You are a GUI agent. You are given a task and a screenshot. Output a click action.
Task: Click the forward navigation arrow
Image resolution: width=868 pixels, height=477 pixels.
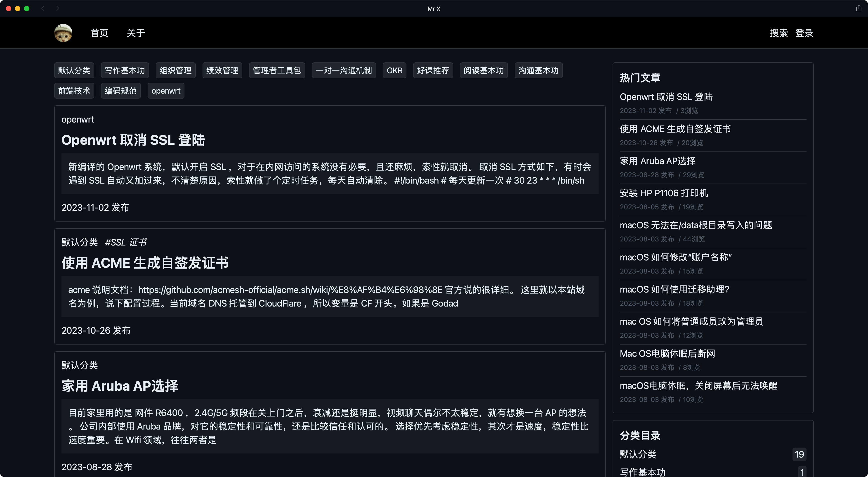(x=58, y=8)
